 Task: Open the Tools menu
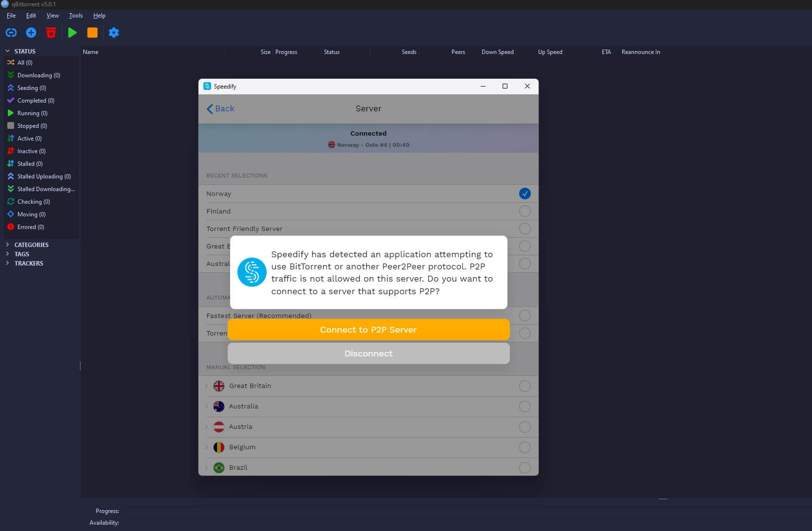(x=75, y=16)
